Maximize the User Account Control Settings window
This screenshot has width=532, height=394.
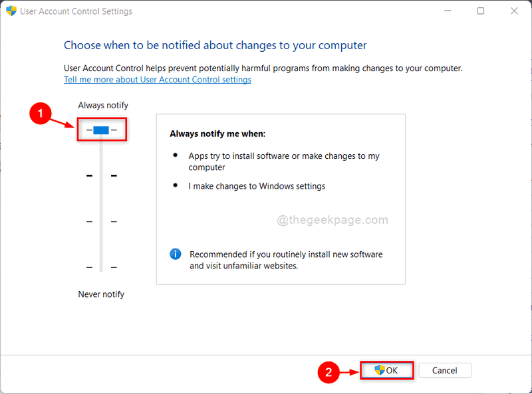480,11
